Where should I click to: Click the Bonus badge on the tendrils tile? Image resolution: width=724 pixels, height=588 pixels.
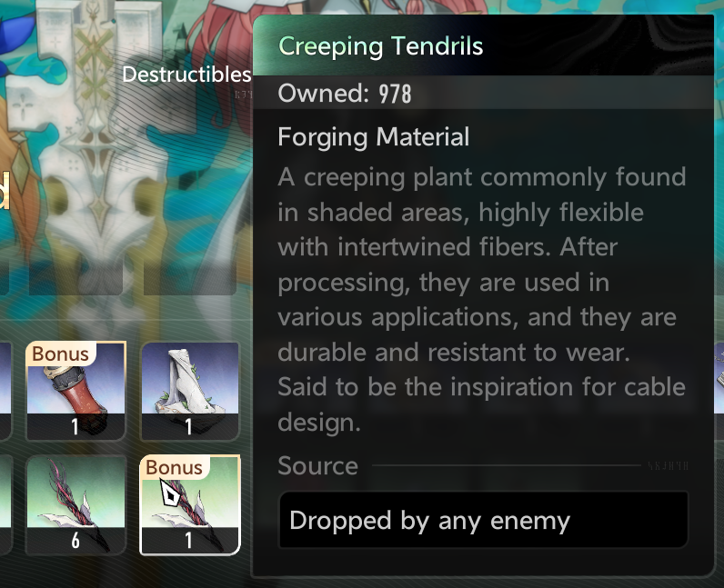point(174,467)
